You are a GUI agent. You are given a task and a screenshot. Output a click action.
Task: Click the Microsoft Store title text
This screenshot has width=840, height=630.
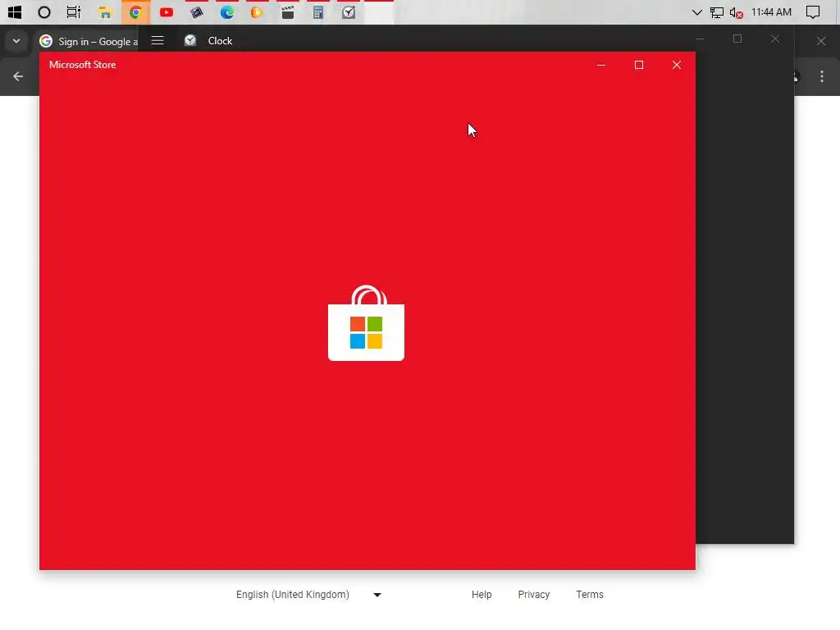83,65
